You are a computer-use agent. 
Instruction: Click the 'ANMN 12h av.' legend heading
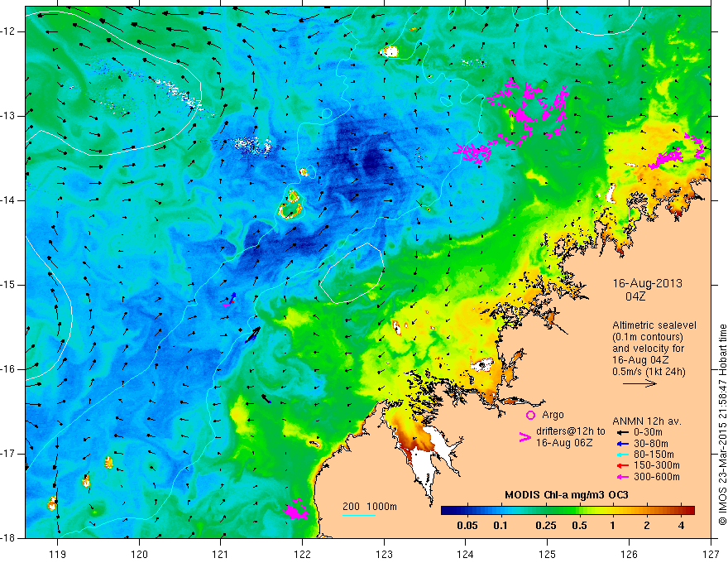click(647, 421)
